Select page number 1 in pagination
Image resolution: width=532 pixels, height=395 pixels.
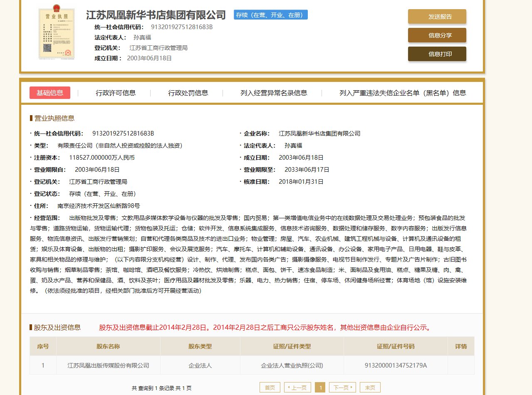pos(320,387)
